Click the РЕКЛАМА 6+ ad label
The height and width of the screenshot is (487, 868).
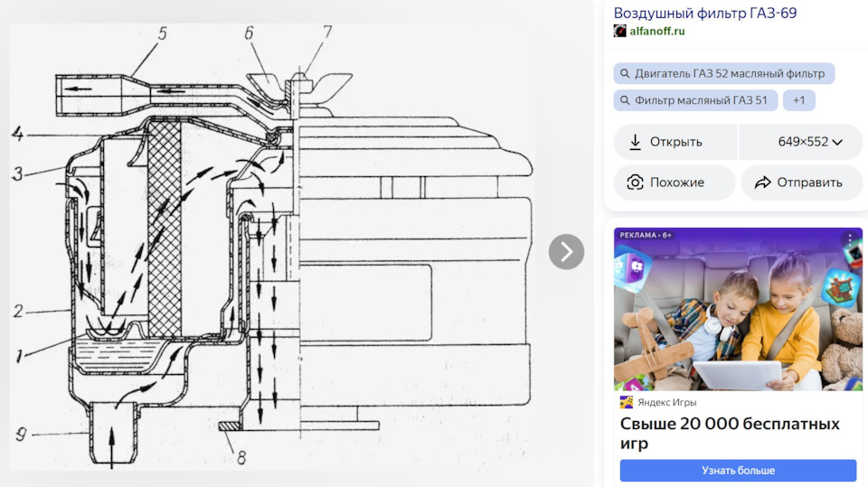[x=646, y=235]
